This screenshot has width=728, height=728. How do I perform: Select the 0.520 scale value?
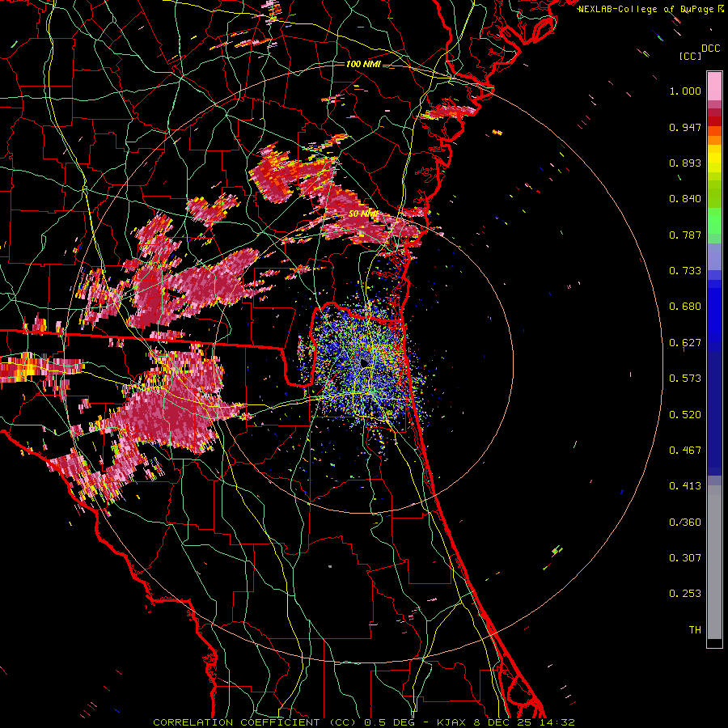(685, 415)
